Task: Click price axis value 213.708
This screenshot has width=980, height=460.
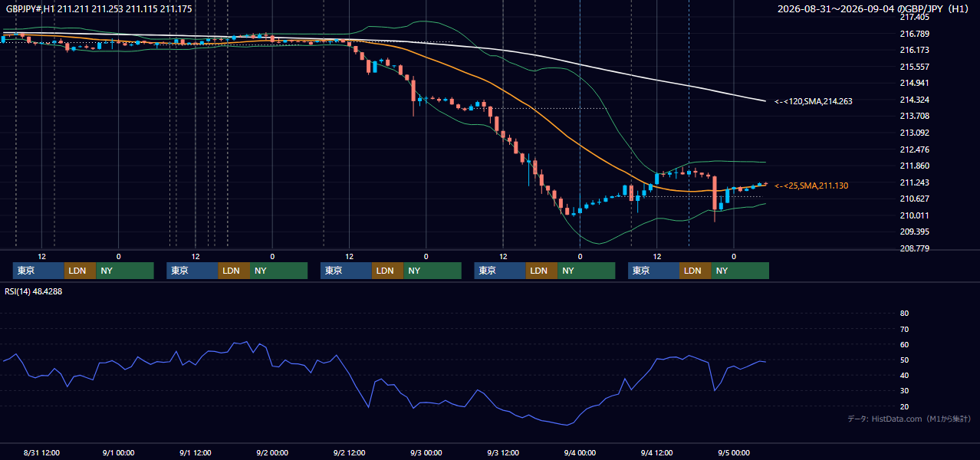Action: click(914, 116)
